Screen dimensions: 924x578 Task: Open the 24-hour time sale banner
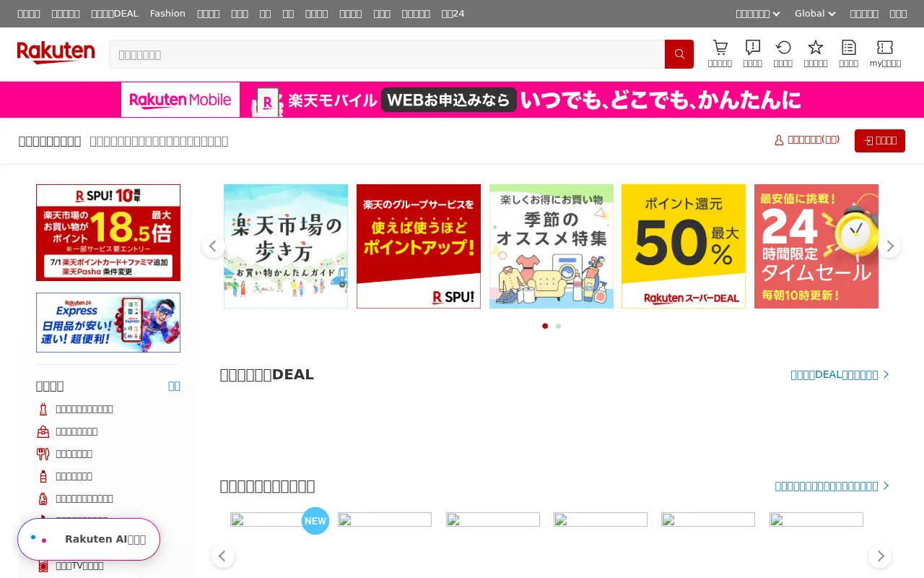[x=816, y=246]
